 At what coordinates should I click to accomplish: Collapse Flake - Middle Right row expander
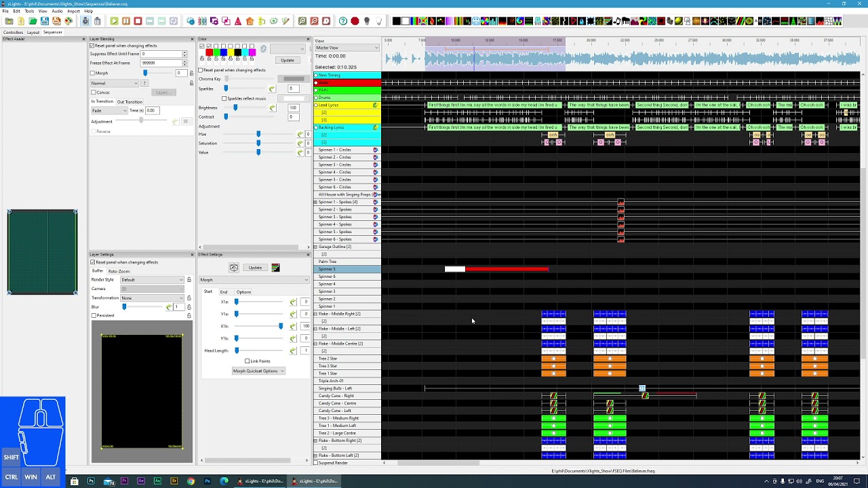315,314
